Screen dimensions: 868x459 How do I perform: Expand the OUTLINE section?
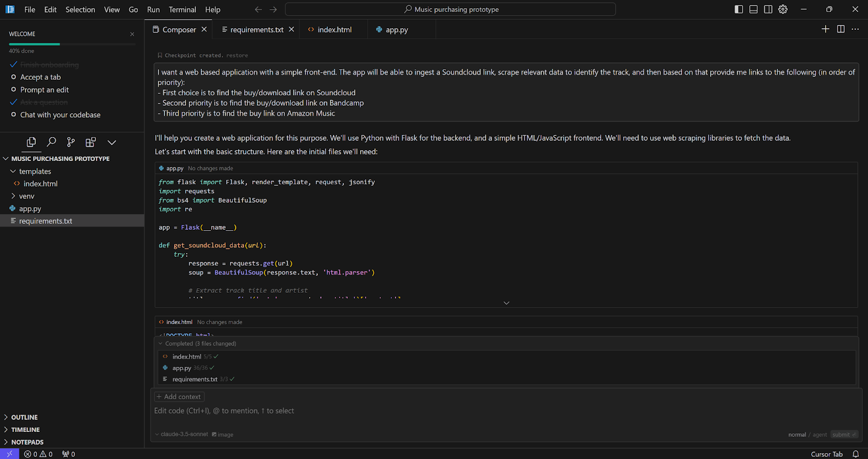[72, 417]
